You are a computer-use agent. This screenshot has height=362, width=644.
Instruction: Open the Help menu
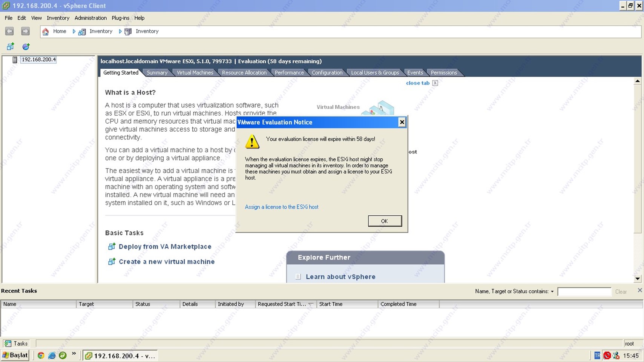(x=139, y=18)
